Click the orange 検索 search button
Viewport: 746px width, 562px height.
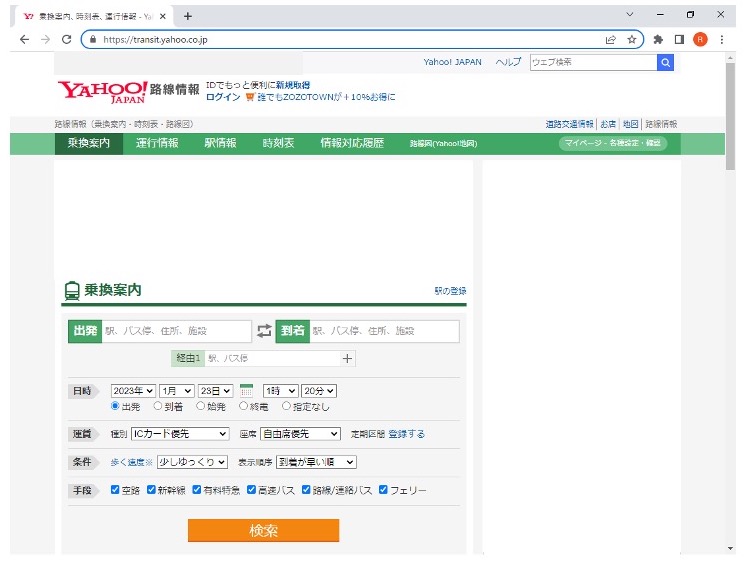coord(264,530)
